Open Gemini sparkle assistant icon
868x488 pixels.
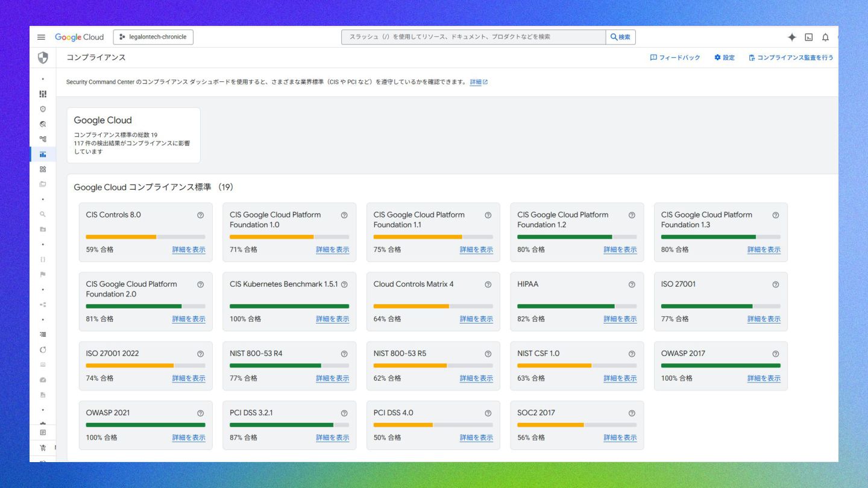point(792,37)
